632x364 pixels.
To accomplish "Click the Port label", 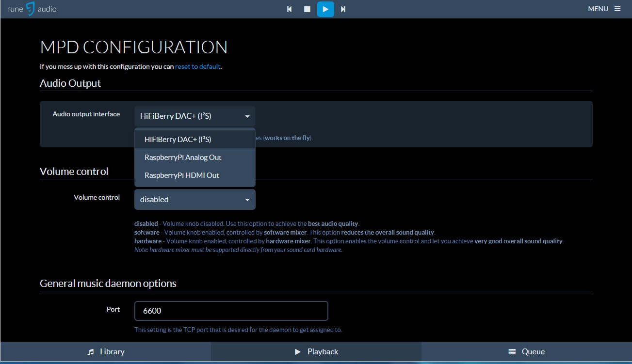I will tap(113, 309).
